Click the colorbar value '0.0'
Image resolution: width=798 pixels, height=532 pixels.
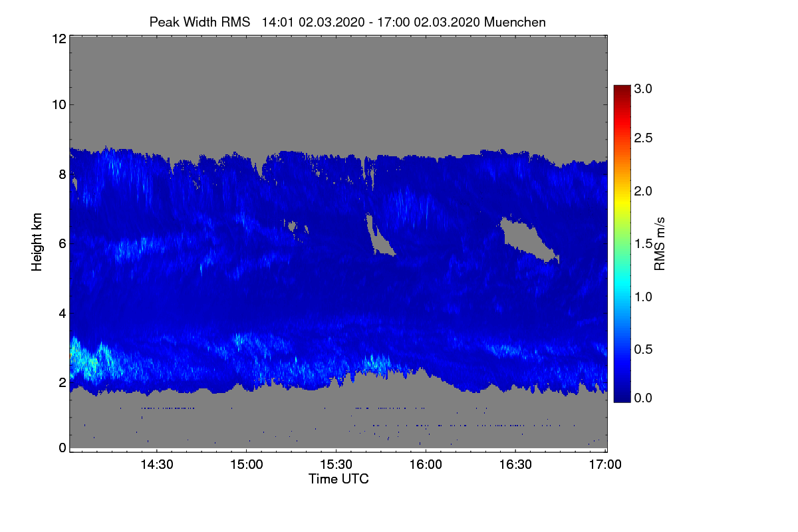pyautogui.click(x=644, y=398)
